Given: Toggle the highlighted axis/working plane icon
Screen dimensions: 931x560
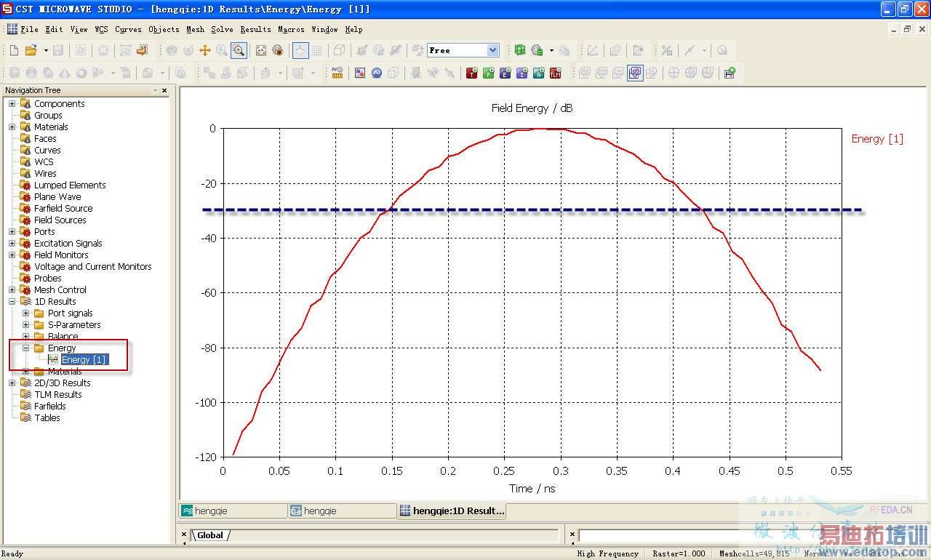Looking at the screenshot, I should pyautogui.click(x=300, y=50).
